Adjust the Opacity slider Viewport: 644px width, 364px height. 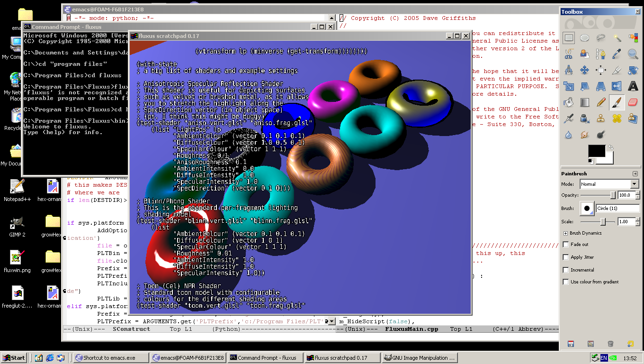click(x=599, y=195)
